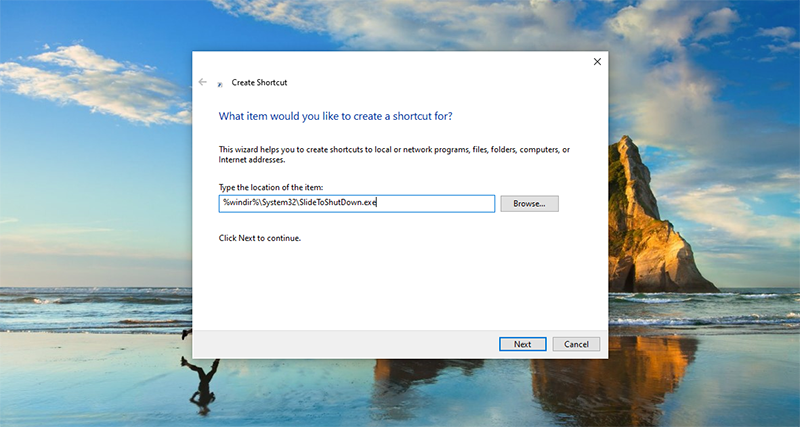
Task: Click the heading 'What item would you like to create a shortcut for?'
Action: tap(336, 116)
